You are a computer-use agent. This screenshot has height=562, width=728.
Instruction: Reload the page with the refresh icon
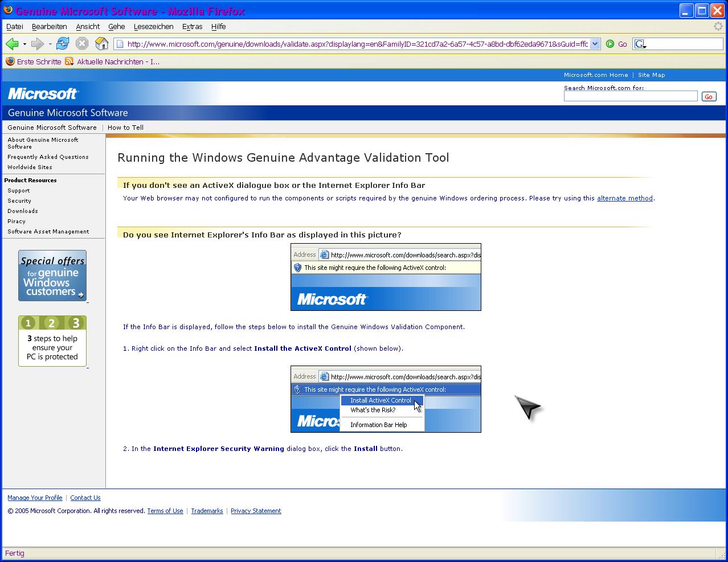tap(63, 44)
